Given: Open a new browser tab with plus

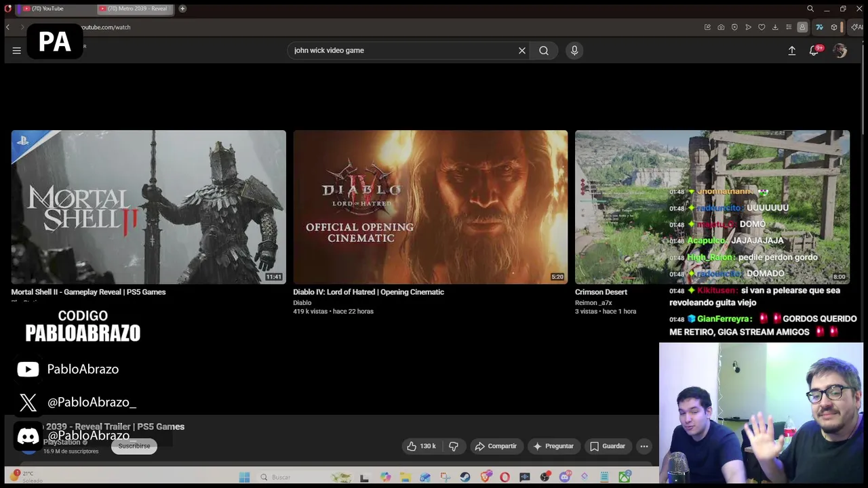Looking at the screenshot, I should click(182, 9).
